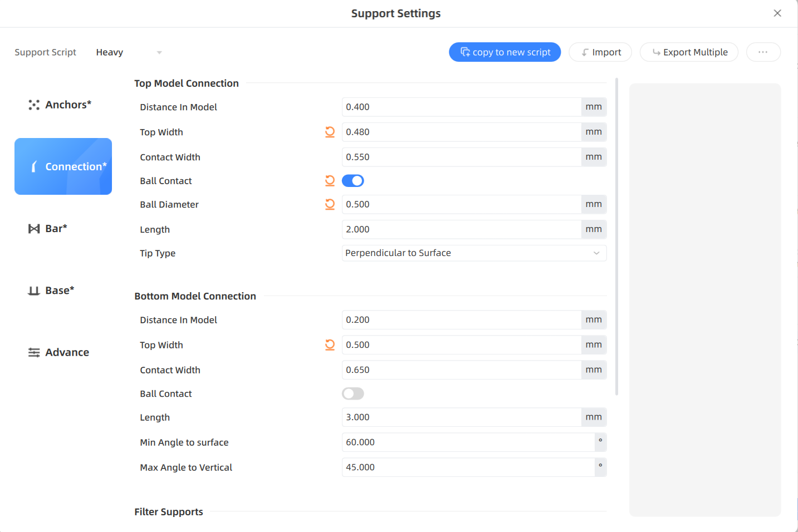This screenshot has height=532, width=798.
Task: Open the more options ellipsis menu
Action: click(x=763, y=52)
